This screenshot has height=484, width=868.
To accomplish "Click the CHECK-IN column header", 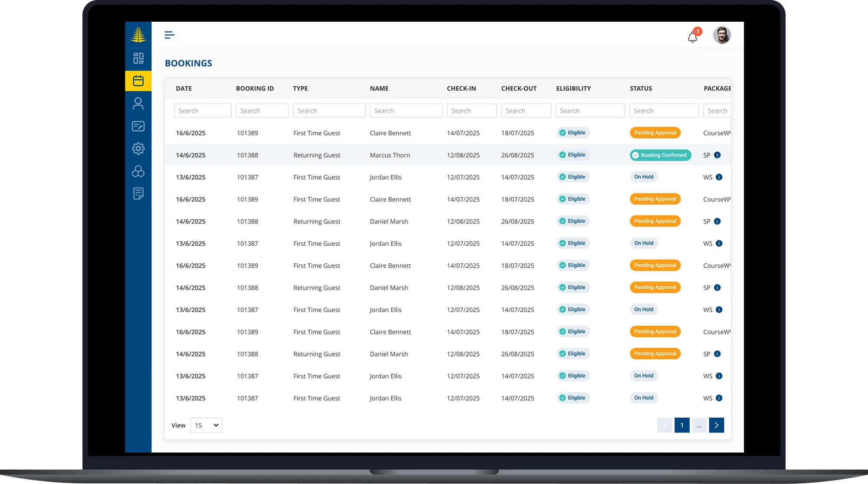I will (461, 88).
